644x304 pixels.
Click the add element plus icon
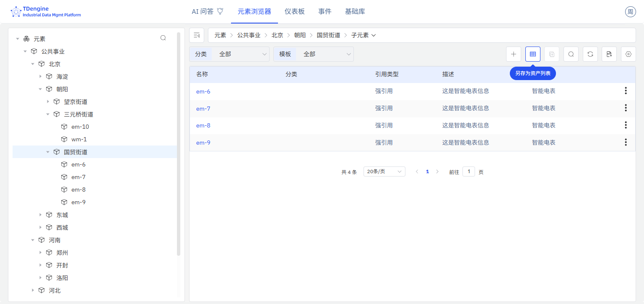(x=514, y=54)
